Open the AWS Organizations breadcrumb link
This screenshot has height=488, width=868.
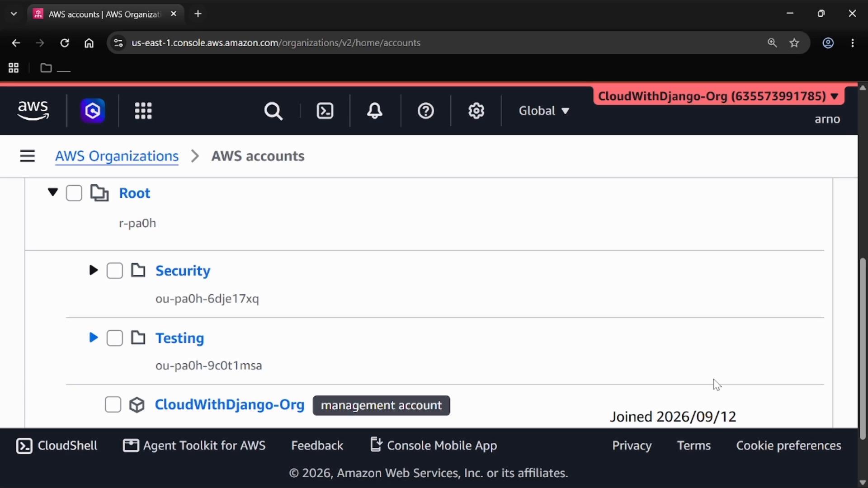(117, 156)
